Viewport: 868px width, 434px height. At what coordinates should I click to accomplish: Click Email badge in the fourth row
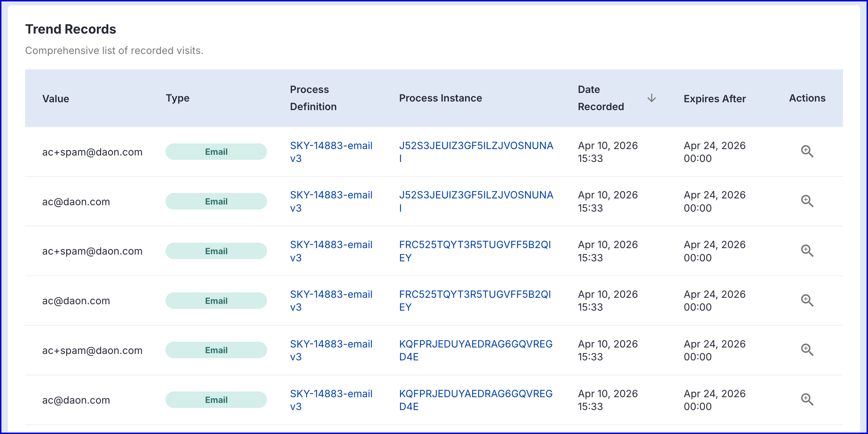[216, 301]
